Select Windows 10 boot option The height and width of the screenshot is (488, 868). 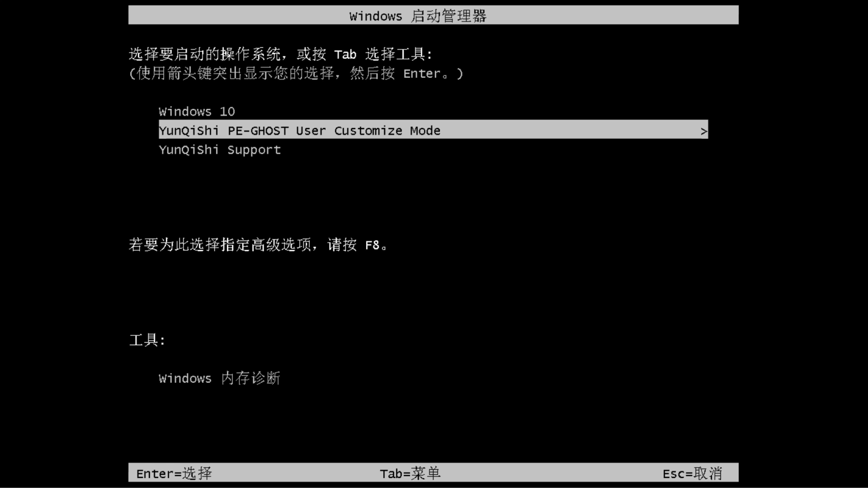196,111
